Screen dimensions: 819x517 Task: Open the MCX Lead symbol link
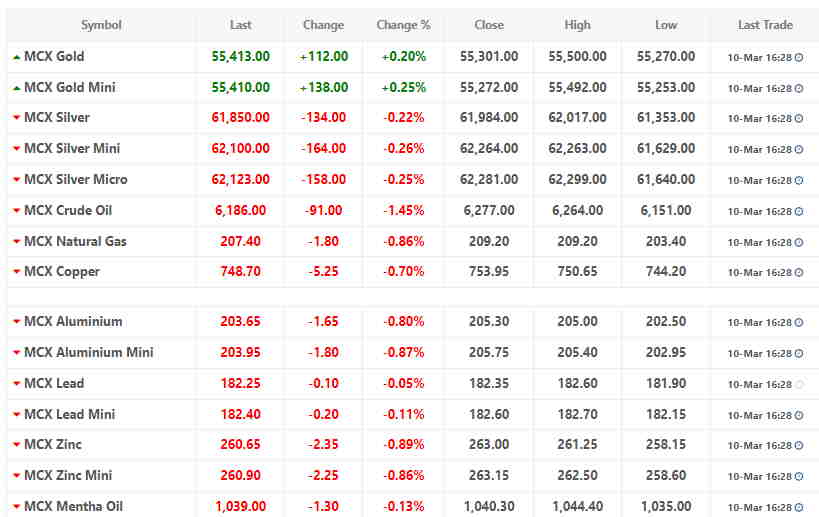point(54,383)
